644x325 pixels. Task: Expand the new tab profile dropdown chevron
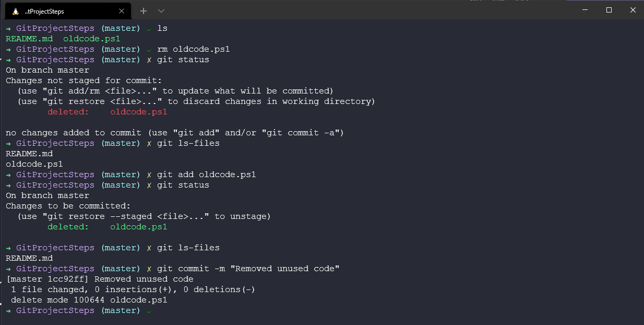click(161, 10)
